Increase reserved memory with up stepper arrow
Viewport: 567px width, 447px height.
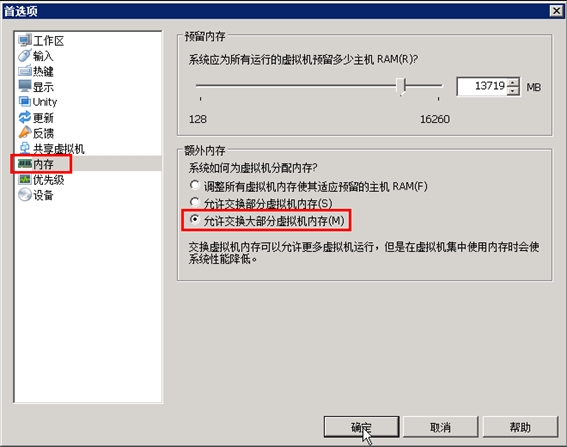pyautogui.click(x=512, y=83)
